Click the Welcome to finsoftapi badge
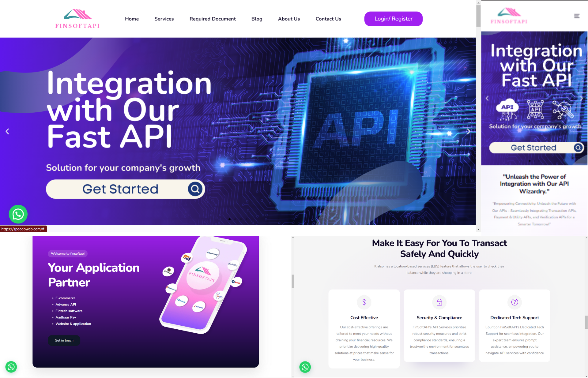588x378 pixels. (68, 253)
